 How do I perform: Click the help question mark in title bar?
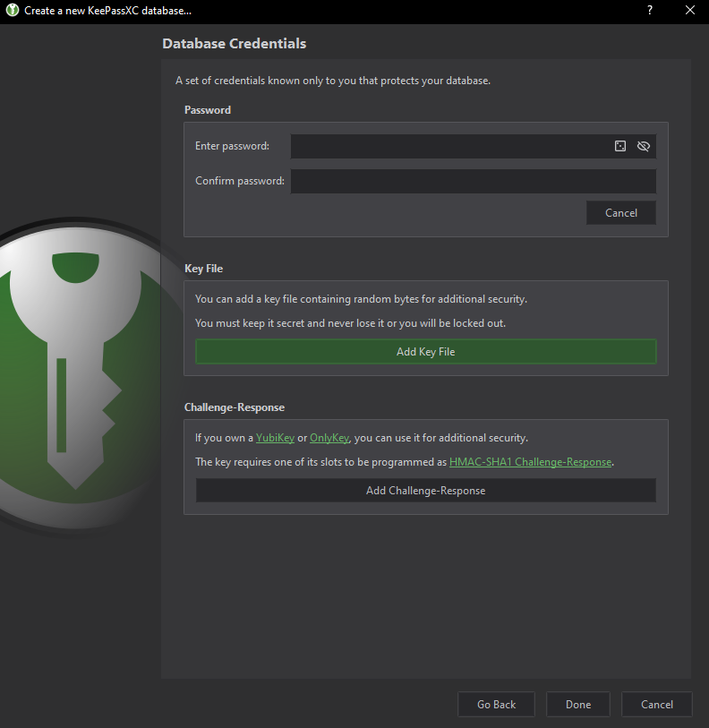650,10
